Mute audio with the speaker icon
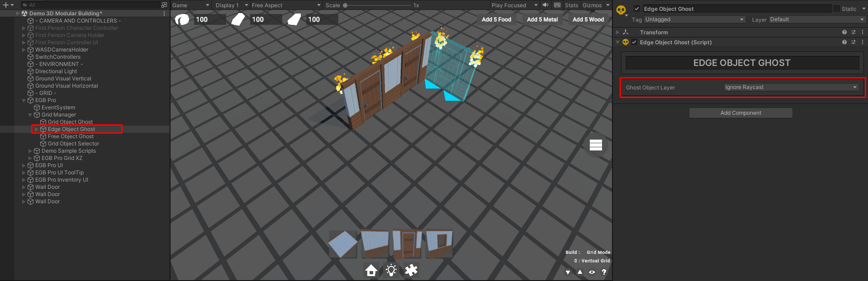Image resolution: width=868 pixels, height=281 pixels. pyautogui.click(x=545, y=5)
